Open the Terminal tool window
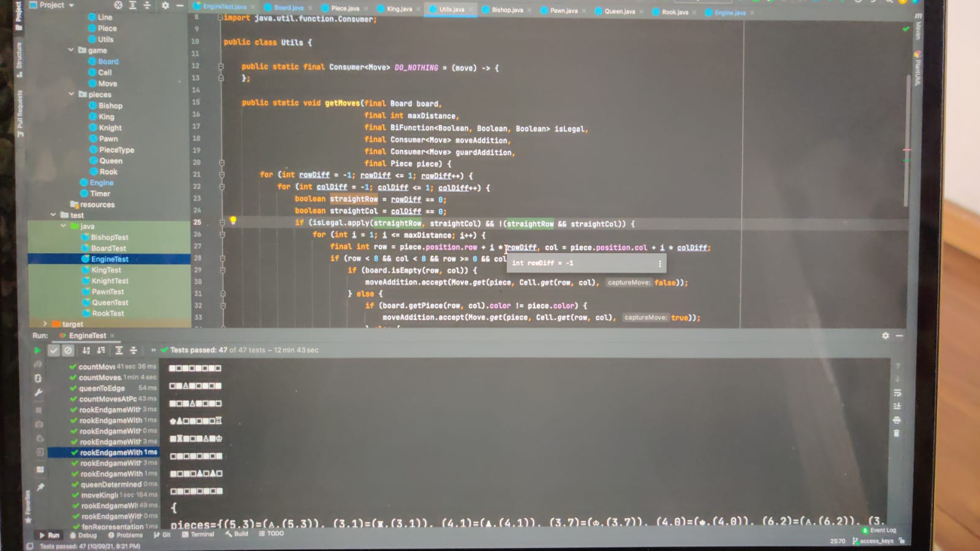 [198, 534]
